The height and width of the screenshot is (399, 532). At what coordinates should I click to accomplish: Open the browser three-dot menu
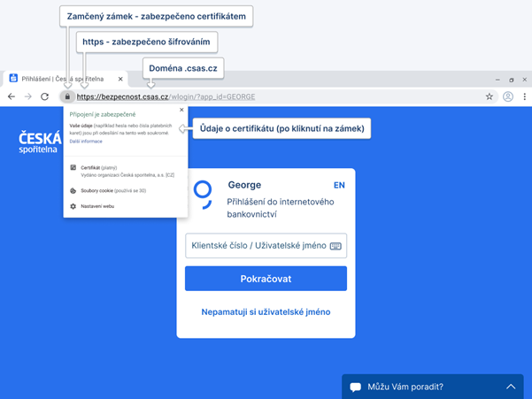(525, 96)
